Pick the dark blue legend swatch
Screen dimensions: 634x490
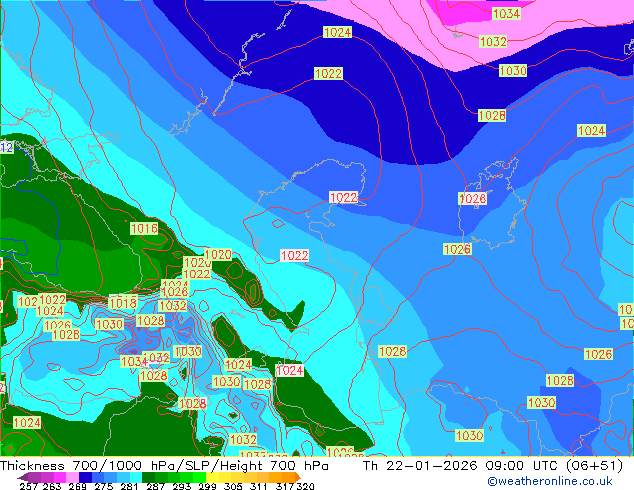(85, 477)
